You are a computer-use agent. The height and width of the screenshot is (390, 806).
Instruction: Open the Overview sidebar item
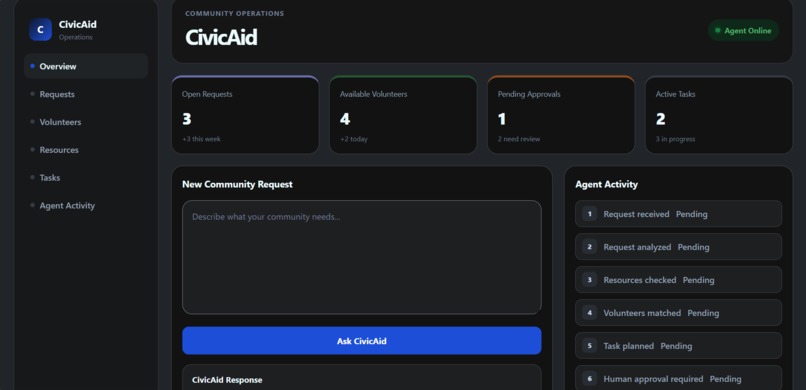click(x=86, y=66)
